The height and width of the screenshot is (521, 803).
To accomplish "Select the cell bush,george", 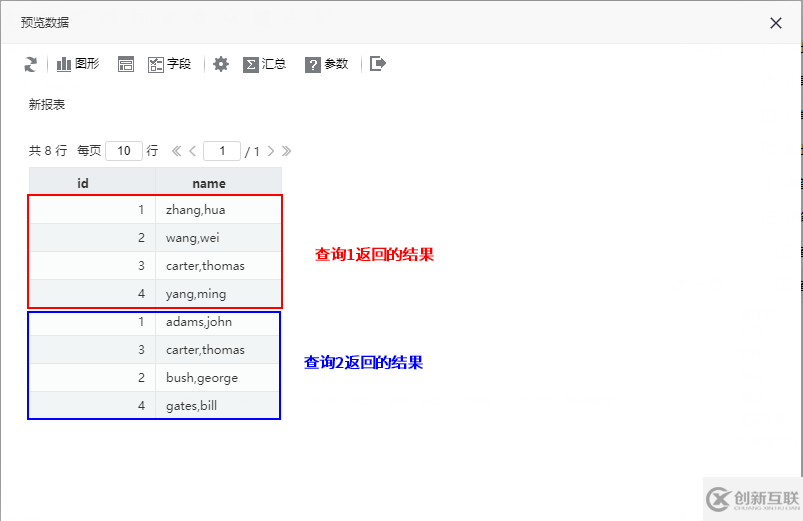I will click(219, 378).
